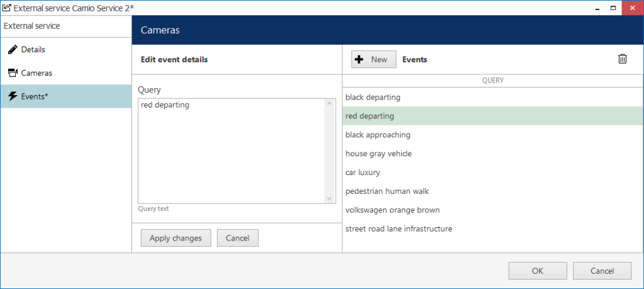
Task: Select the 'house gray vehicle' query
Action: [x=493, y=154]
